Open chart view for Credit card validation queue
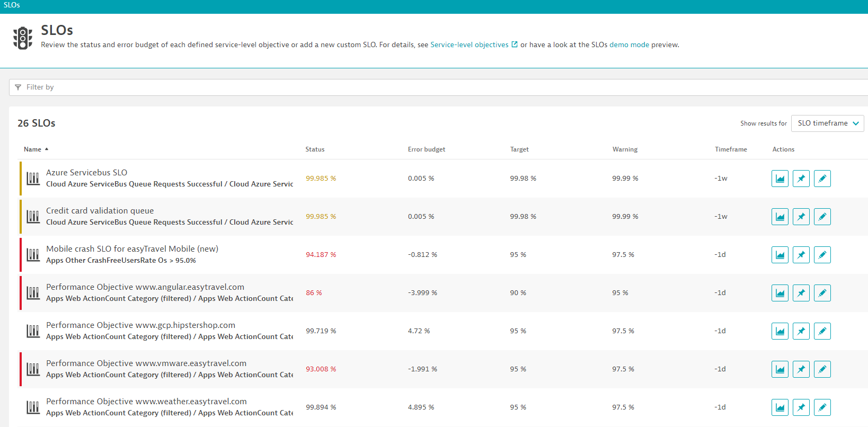868x427 pixels. pos(780,217)
